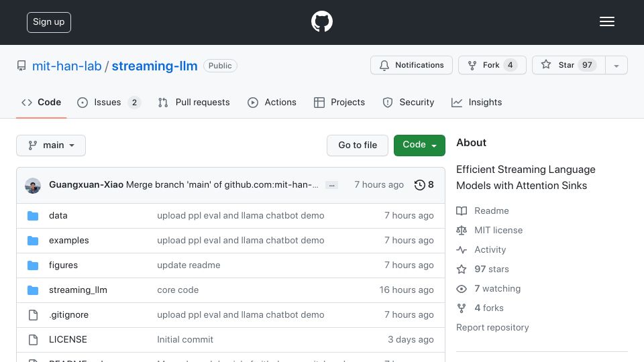
Task: Open the LICENSE file
Action: click(68, 339)
